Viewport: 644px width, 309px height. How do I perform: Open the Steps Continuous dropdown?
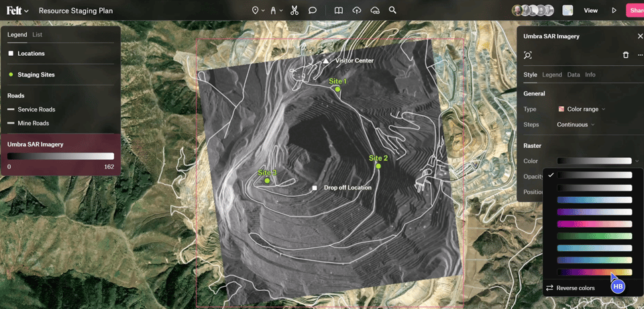tap(576, 125)
